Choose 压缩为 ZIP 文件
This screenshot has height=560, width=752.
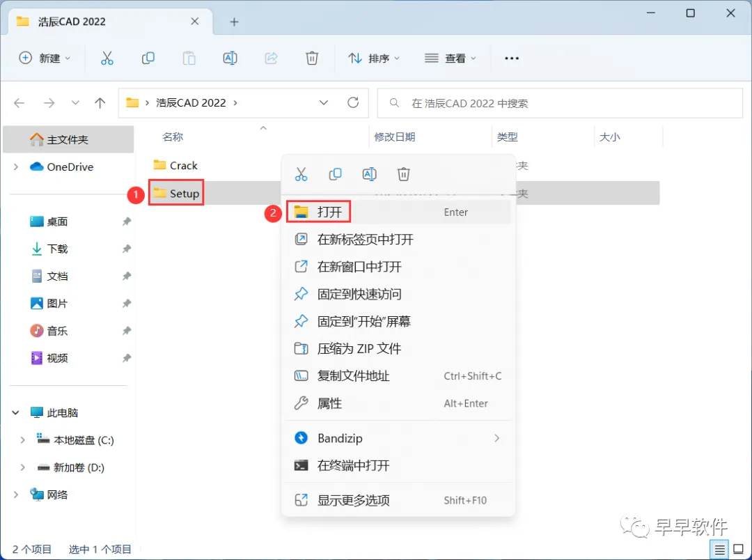(x=398, y=349)
